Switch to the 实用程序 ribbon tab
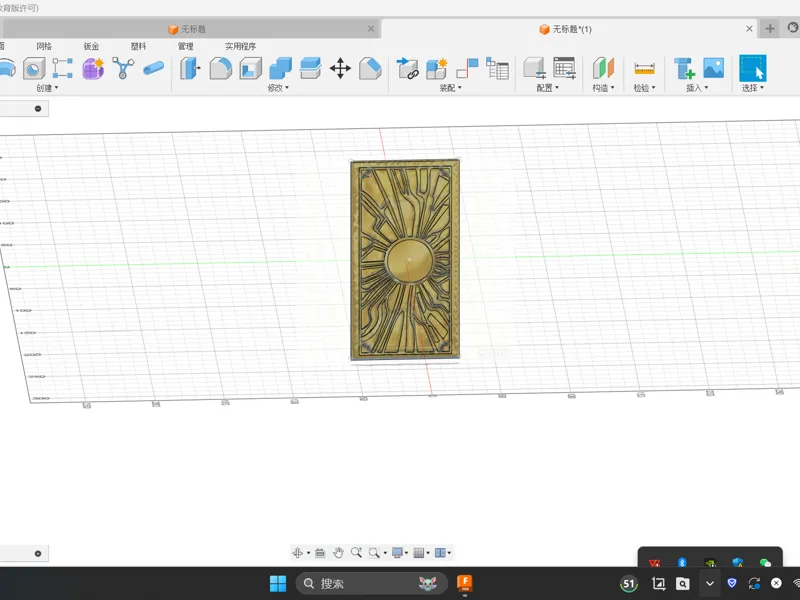Image resolution: width=800 pixels, height=600 pixels. (240, 46)
